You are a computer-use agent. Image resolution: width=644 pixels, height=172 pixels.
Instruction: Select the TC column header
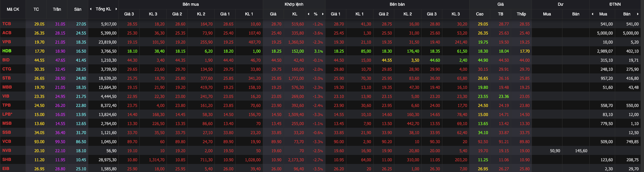[36, 9]
